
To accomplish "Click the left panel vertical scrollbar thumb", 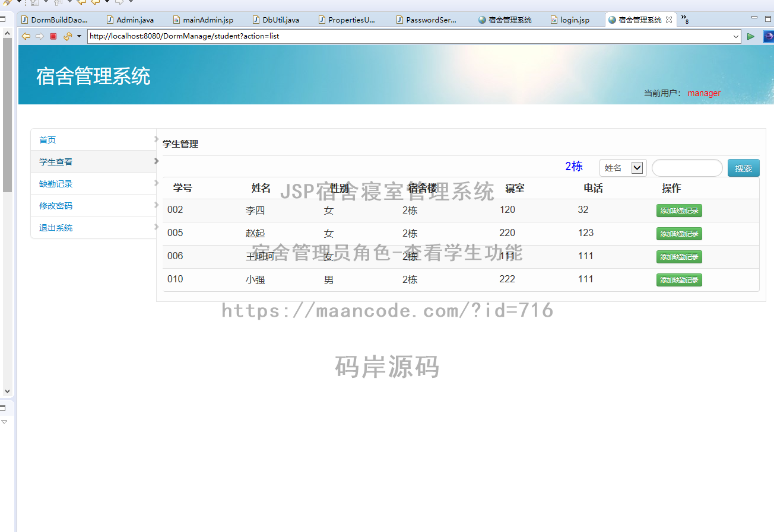I will point(7,115).
